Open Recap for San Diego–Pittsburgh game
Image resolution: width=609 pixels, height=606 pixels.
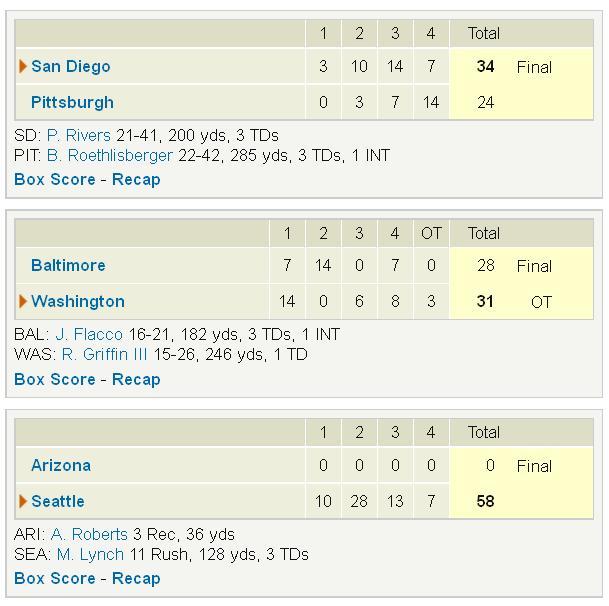pos(136,180)
